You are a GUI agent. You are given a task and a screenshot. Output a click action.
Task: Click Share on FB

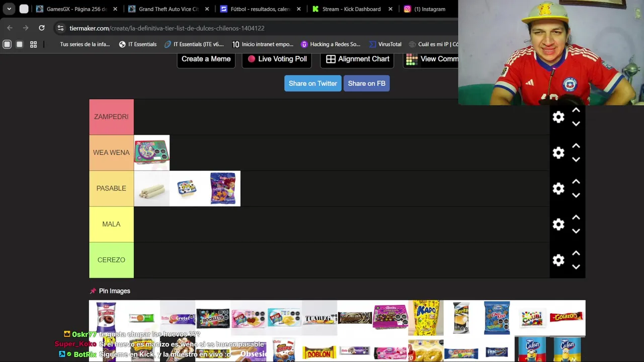366,83
